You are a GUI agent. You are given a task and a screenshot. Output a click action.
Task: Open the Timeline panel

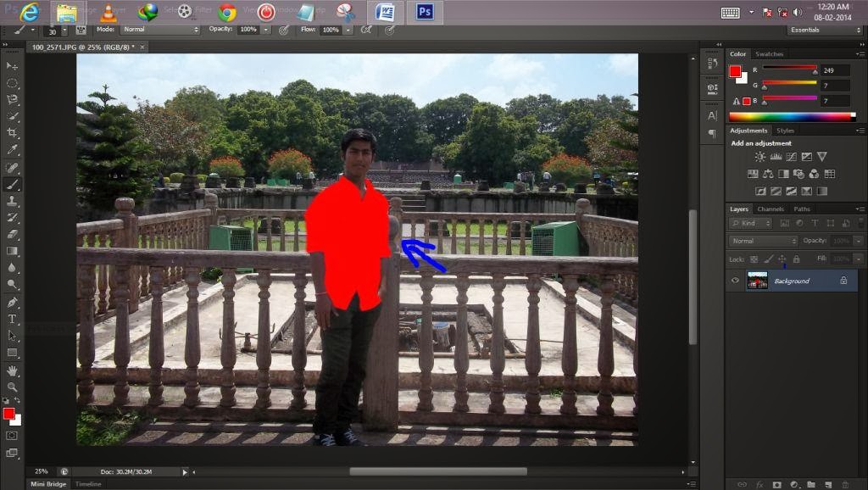pos(89,484)
